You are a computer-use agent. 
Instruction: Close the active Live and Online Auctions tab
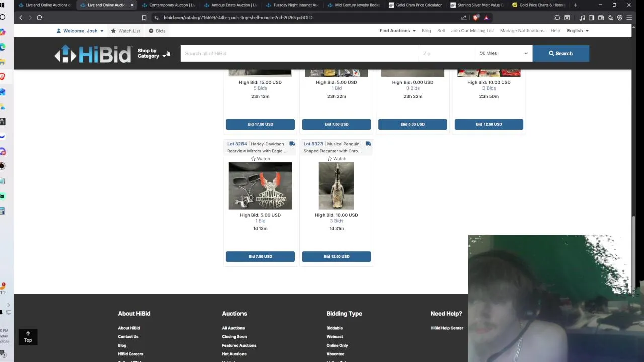(132, 5)
